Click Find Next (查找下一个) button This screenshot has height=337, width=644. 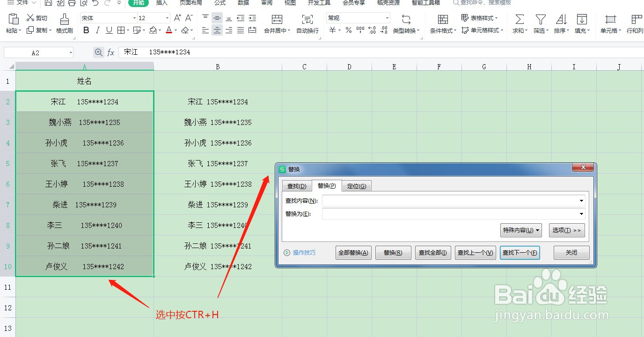(x=520, y=253)
